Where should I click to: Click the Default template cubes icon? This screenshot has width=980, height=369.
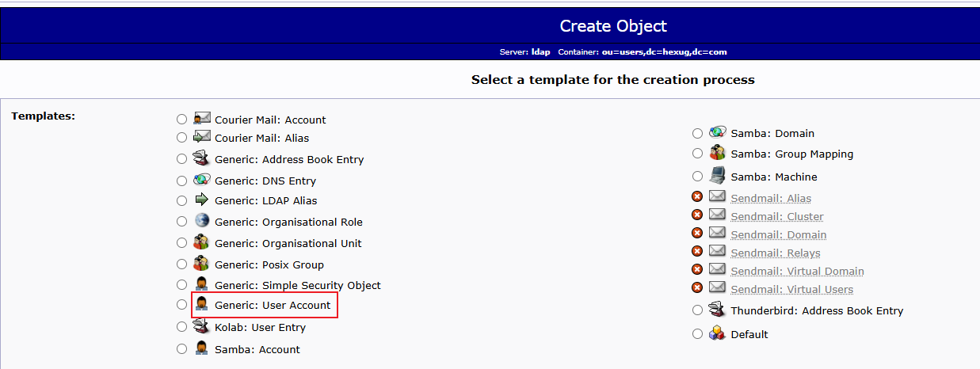717,333
